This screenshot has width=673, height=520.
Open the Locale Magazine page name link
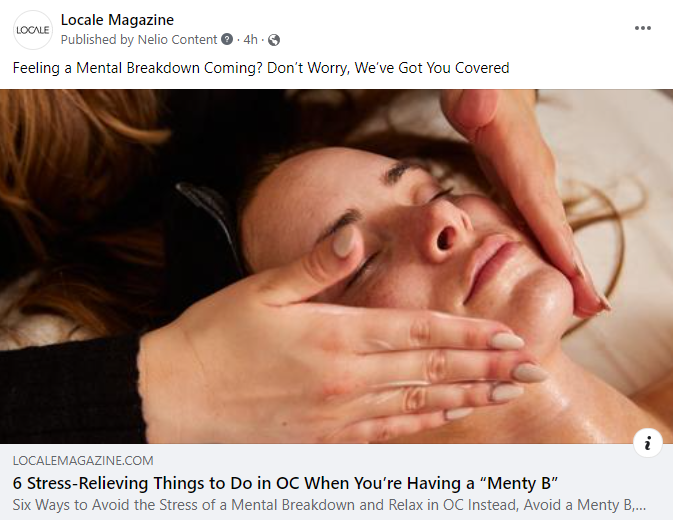click(x=117, y=20)
